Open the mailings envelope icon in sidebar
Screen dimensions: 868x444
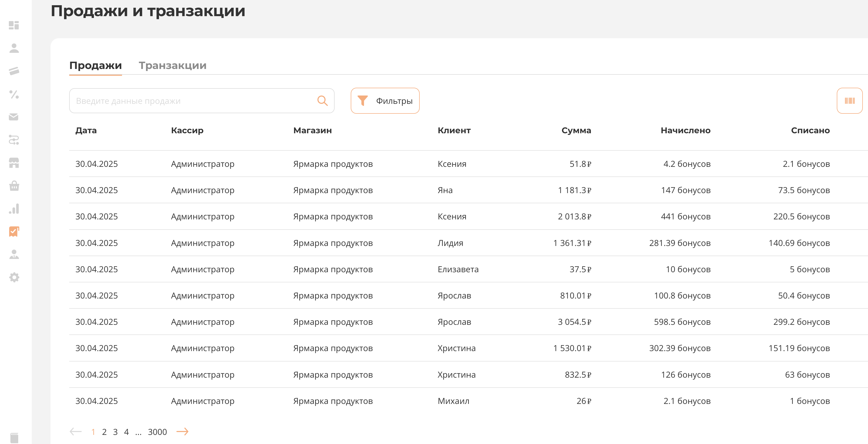14,117
